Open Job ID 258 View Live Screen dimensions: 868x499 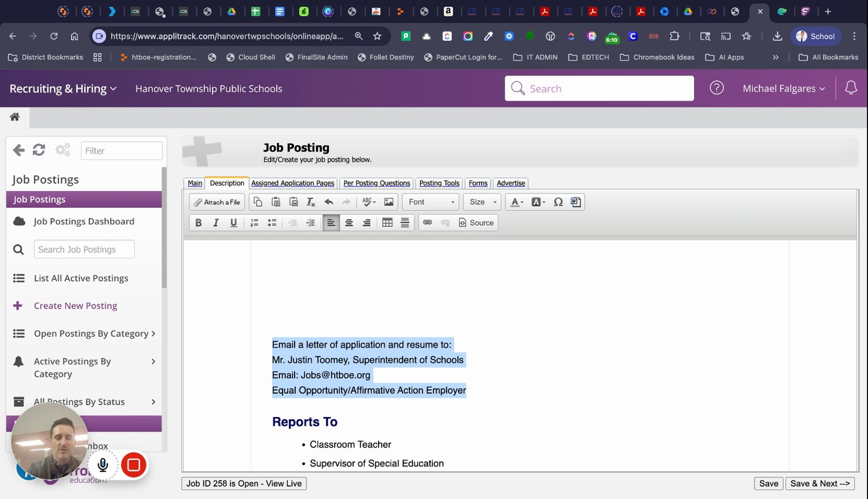[244, 483]
